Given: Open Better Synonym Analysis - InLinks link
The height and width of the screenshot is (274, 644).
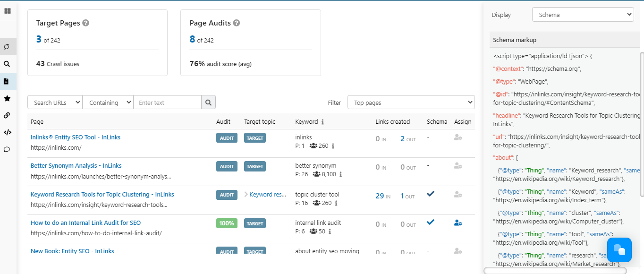Looking at the screenshot, I should [x=76, y=166].
